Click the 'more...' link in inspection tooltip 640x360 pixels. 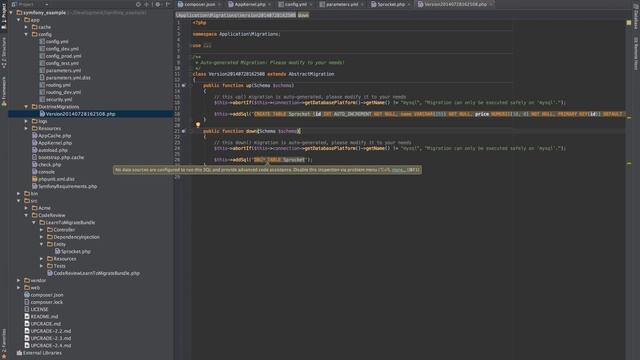click(398, 170)
